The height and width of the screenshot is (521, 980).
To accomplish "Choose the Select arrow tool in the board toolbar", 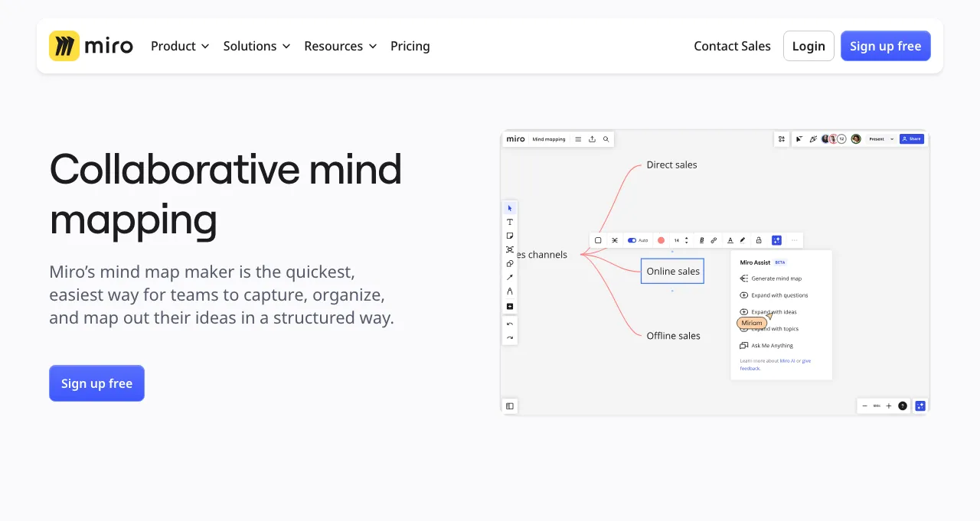I will (x=510, y=208).
